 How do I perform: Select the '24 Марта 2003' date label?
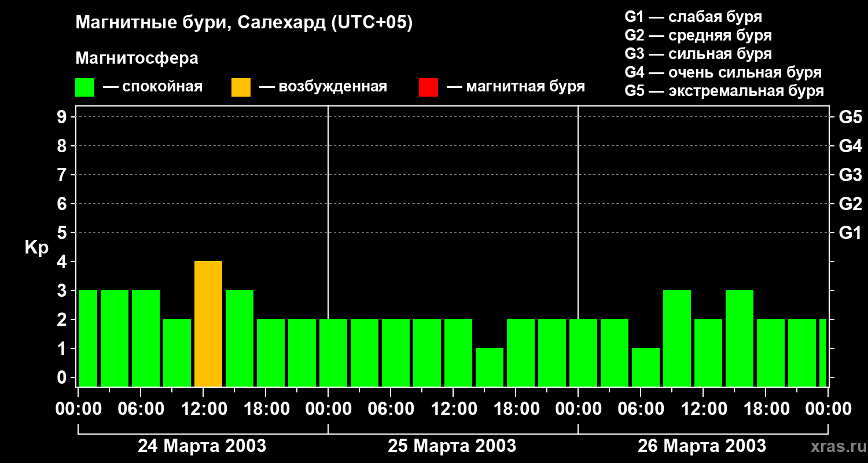click(202, 446)
